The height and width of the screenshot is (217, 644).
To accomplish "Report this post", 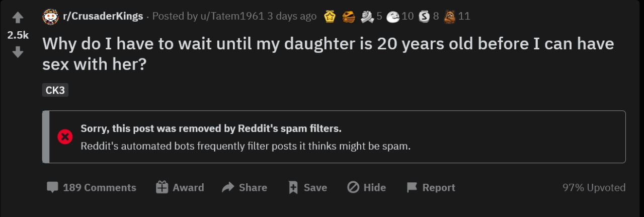I will tap(431, 188).
